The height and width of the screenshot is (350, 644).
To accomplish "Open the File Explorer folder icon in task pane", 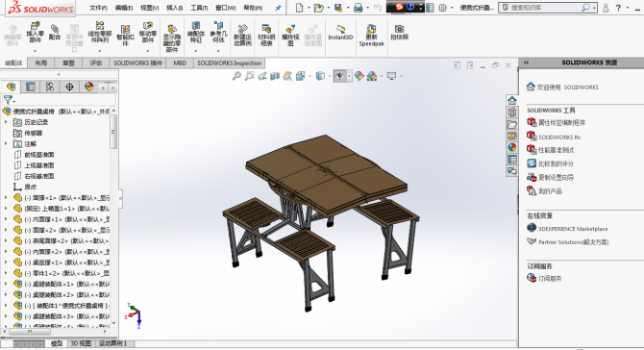I will pyautogui.click(x=511, y=124).
